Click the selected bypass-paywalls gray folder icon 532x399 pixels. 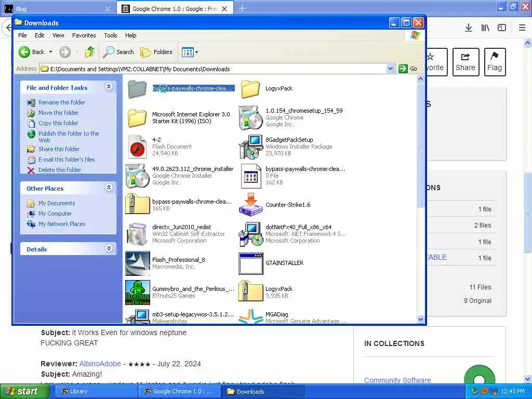coord(137,89)
